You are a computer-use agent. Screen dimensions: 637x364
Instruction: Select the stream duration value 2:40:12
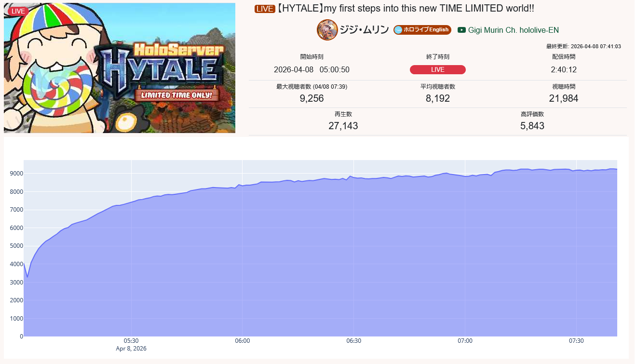pos(564,69)
